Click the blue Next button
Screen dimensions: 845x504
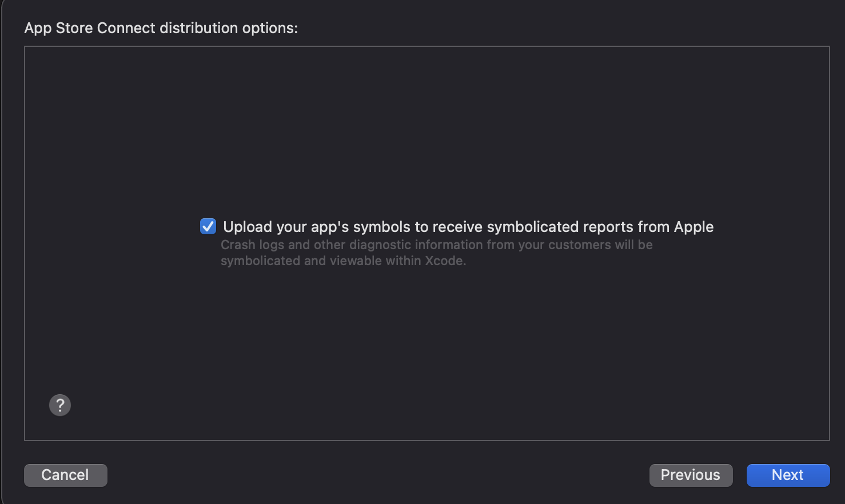coord(787,475)
